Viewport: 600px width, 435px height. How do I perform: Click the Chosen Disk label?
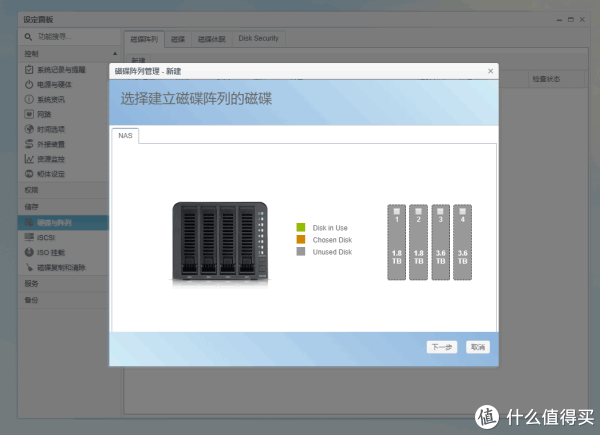332,240
